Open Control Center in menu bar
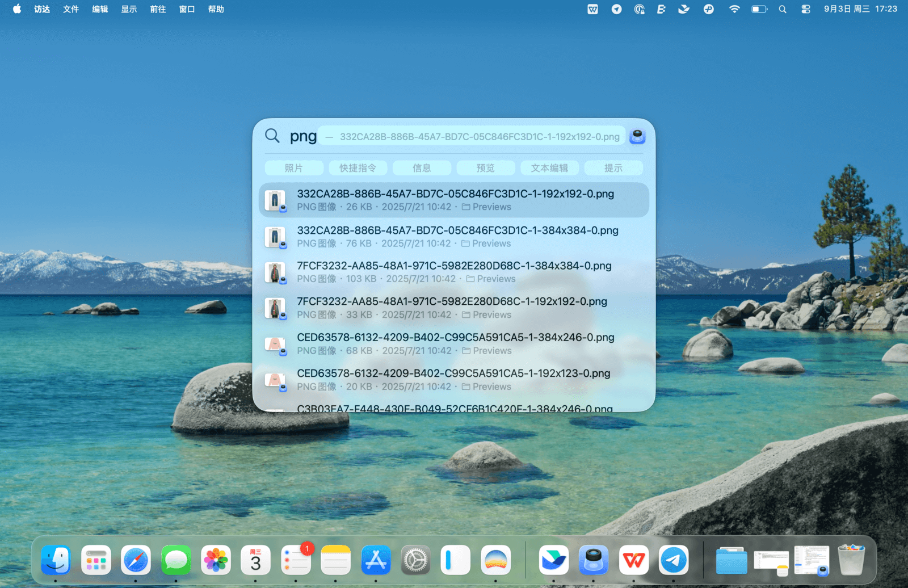 [805, 9]
